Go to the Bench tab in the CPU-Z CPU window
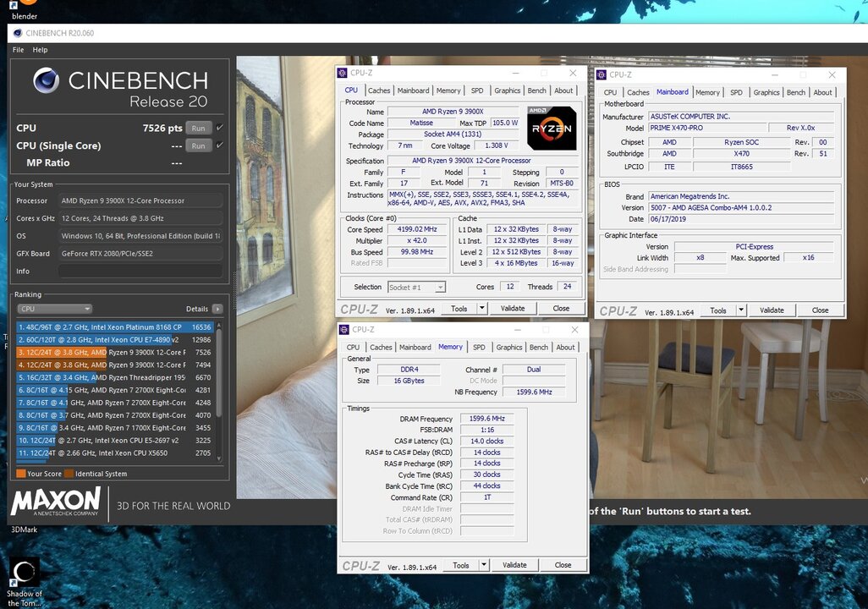Viewport: 868px width, 609px height. [537, 91]
